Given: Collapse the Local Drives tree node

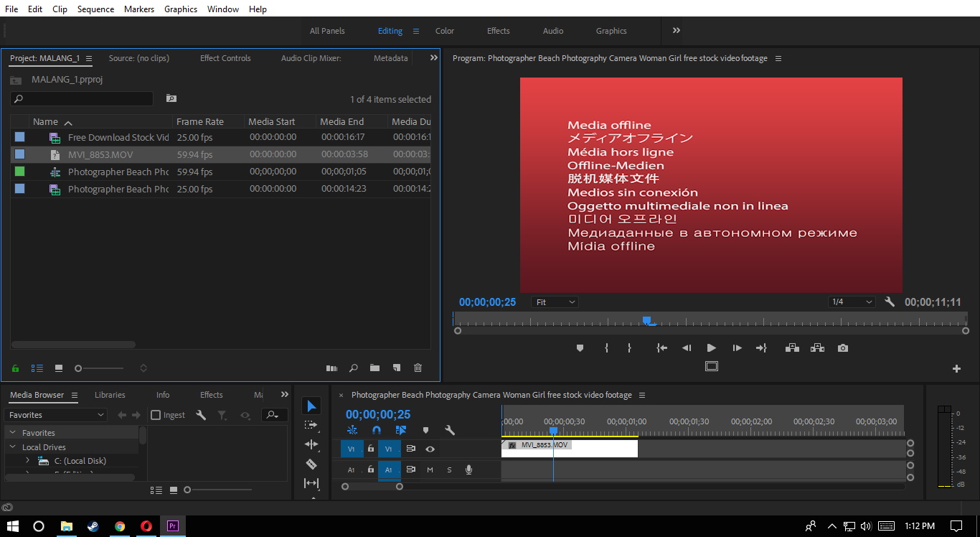Looking at the screenshot, I should 13,447.
